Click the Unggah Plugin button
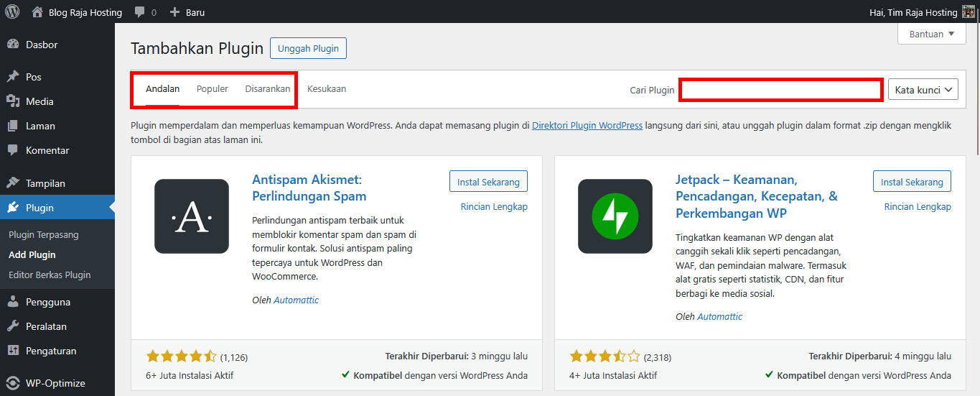This screenshot has height=396, width=980. tap(309, 48)
